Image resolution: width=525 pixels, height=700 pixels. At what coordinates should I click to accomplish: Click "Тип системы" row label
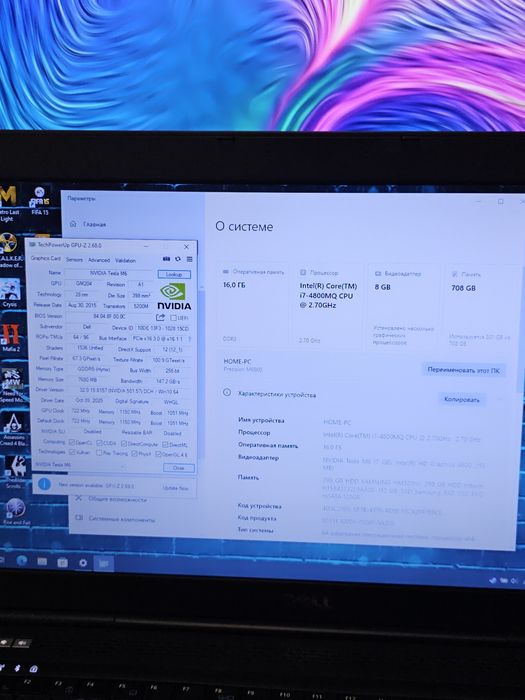tap(255, 530)
